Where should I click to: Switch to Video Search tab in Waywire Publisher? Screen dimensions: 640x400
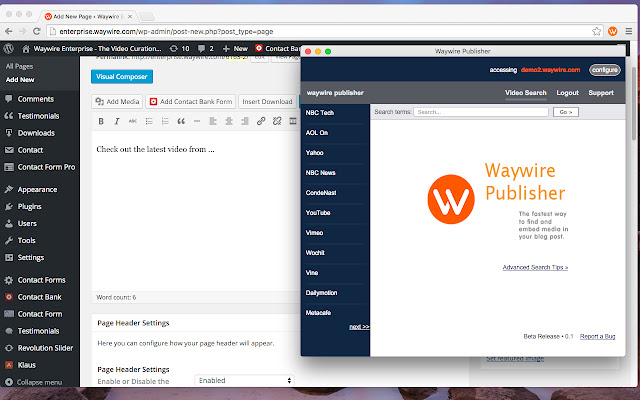526,93
